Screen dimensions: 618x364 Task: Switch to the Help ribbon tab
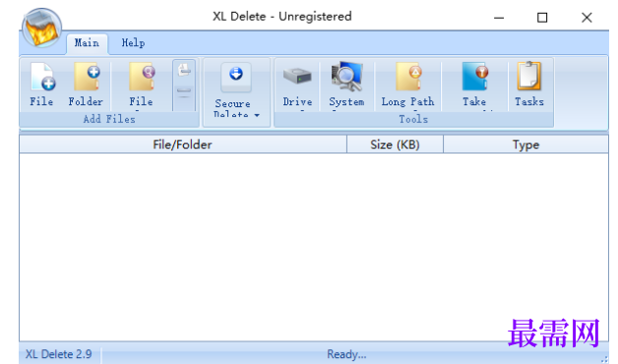point(133,43)
